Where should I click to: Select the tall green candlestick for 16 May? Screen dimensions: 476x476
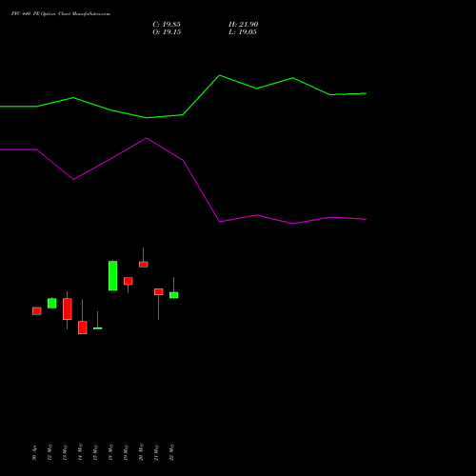[113, 276]
